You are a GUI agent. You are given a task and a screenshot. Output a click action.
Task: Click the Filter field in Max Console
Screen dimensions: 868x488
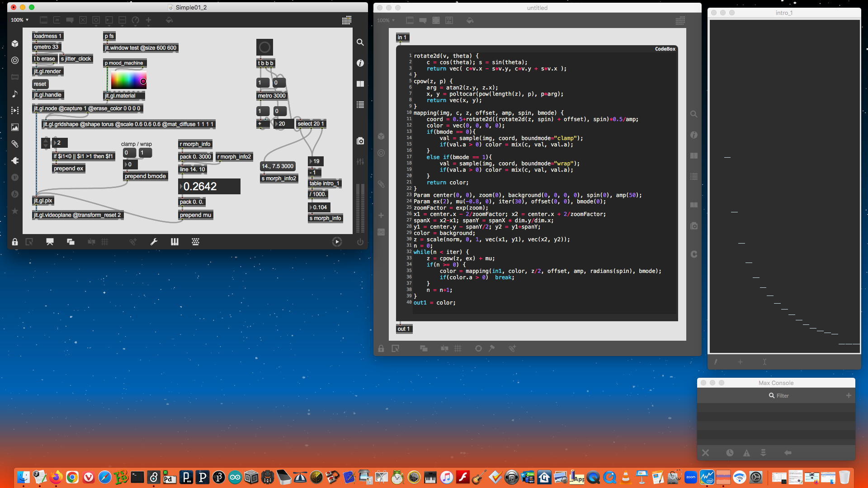point(782,395)
